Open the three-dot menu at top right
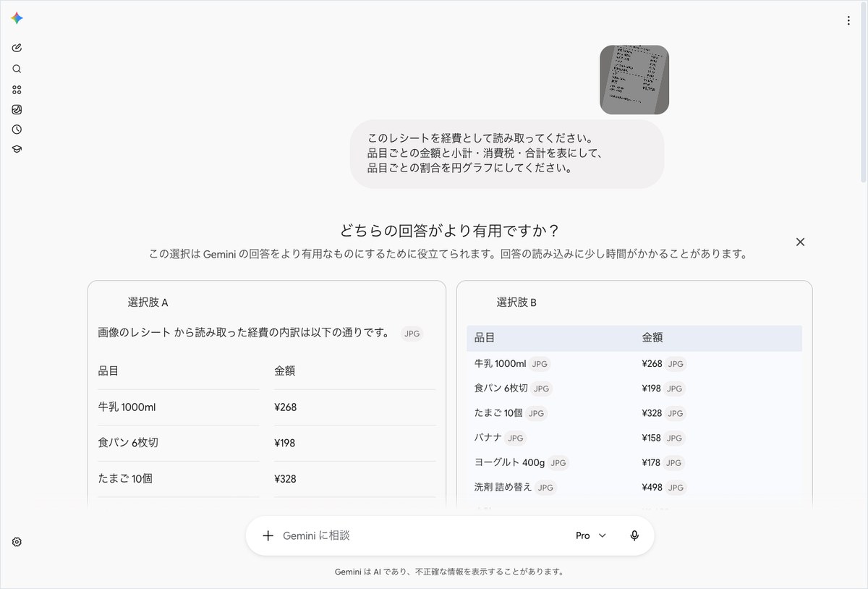Image resolution: width=868 pixels, height=589 pixels. click(x=848, y=21)
